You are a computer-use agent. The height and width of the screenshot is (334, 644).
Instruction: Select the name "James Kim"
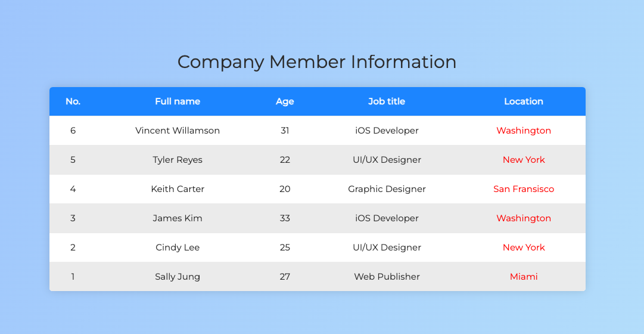pos(178,218)
